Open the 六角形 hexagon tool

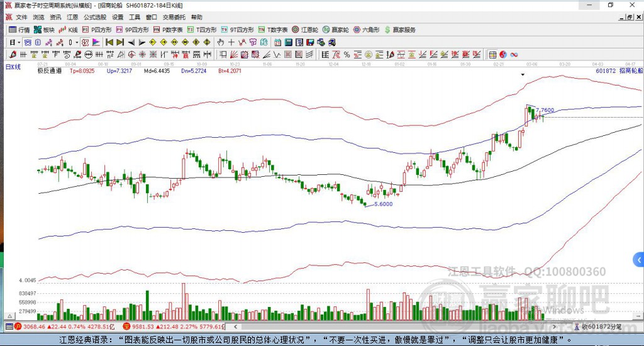click(x=367, y=30)
